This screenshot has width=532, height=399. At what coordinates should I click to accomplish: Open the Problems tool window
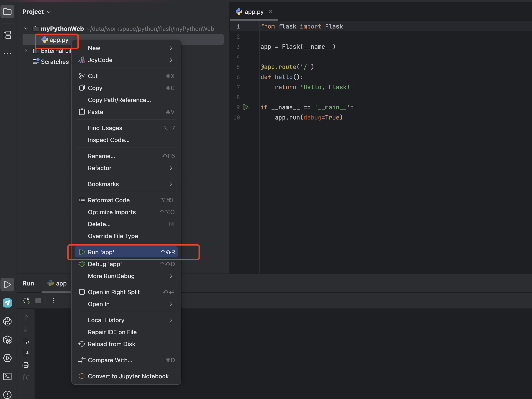pos(7,394)
